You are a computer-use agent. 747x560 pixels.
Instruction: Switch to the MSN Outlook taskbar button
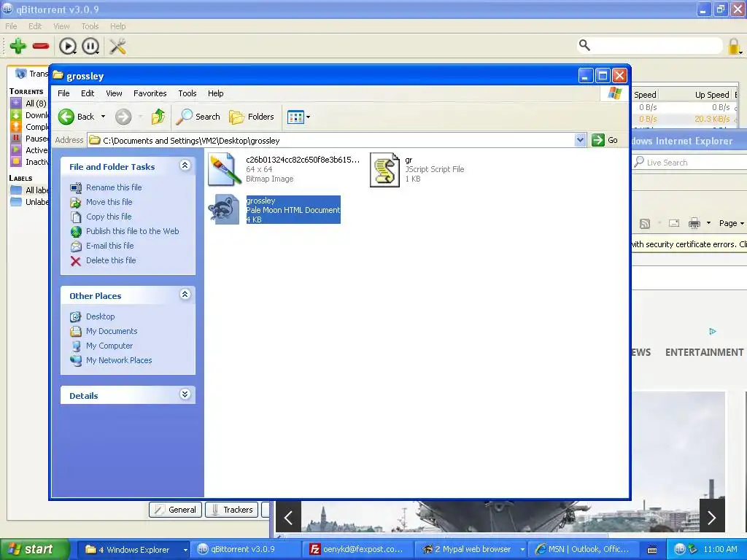coord(584,550)
